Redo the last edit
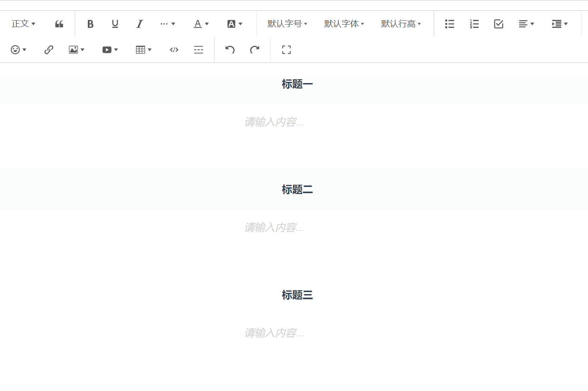This screenshot has width=588, height=391. pos(255,50)
